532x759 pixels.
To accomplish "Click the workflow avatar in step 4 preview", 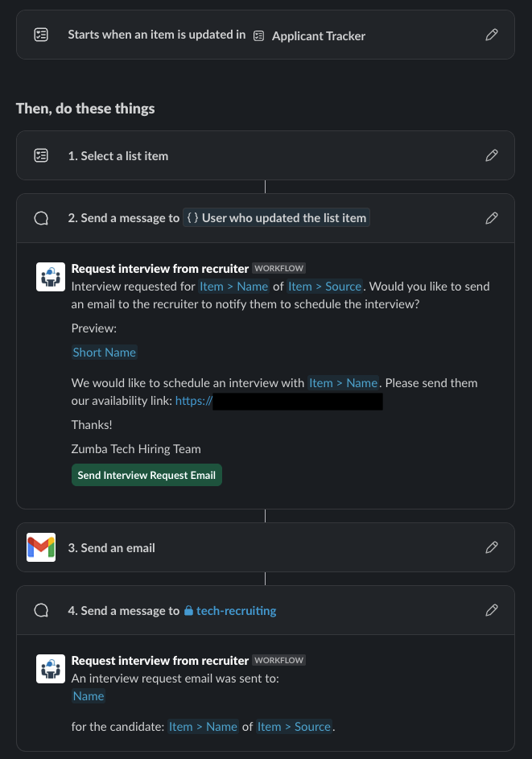I will (51, 669).
